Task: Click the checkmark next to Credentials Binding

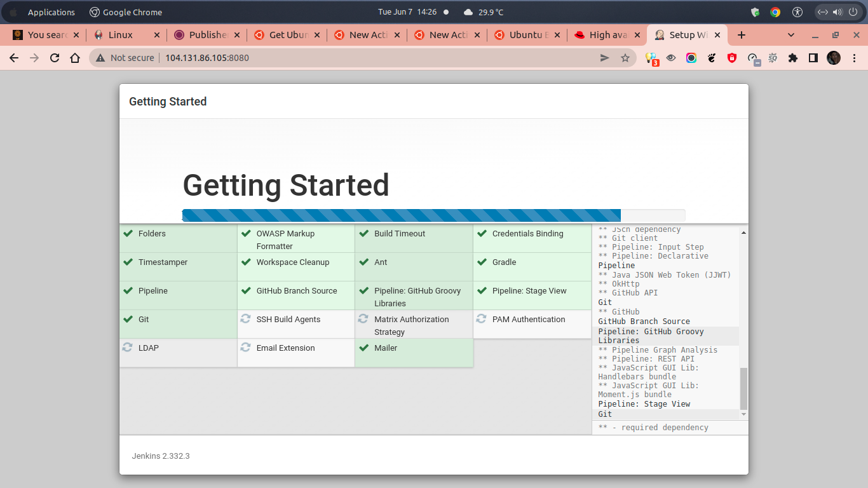Action: (482, 234)
